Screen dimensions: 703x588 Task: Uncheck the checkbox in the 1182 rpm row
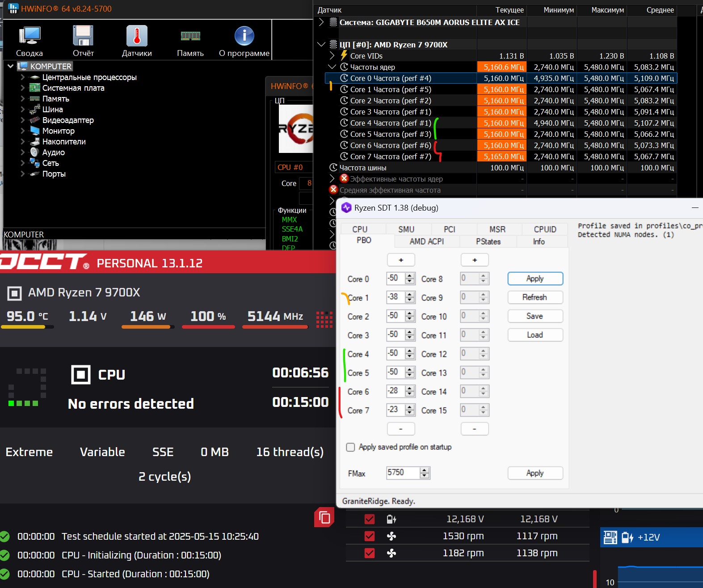click(x=370, y=553)
